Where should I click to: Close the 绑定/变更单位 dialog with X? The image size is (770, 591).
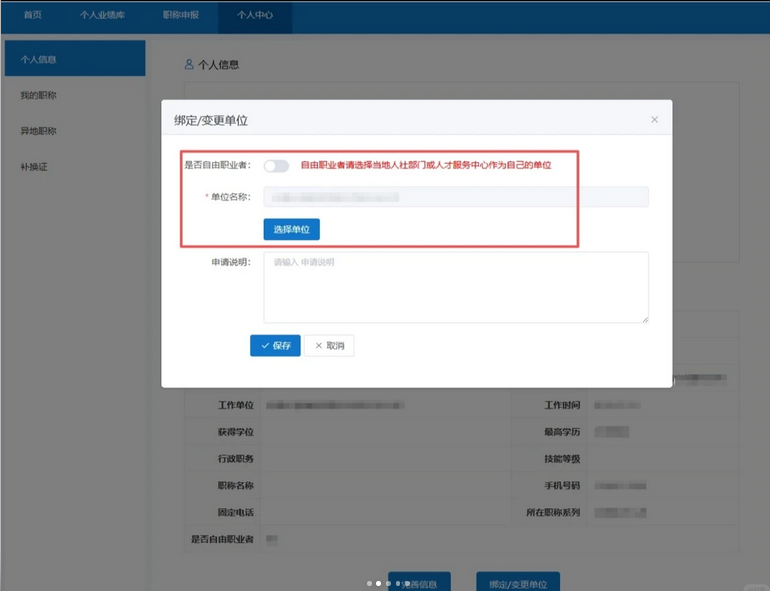coord(654,120)
